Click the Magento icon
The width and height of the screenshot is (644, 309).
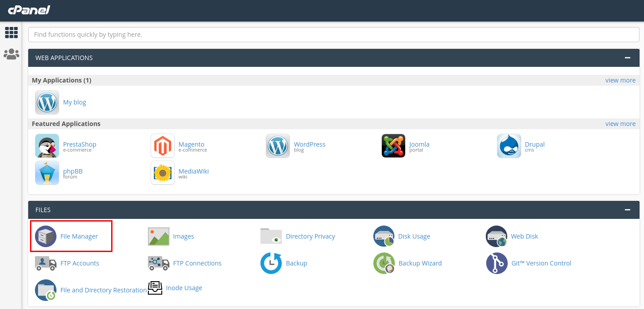(x=163, y=146)
